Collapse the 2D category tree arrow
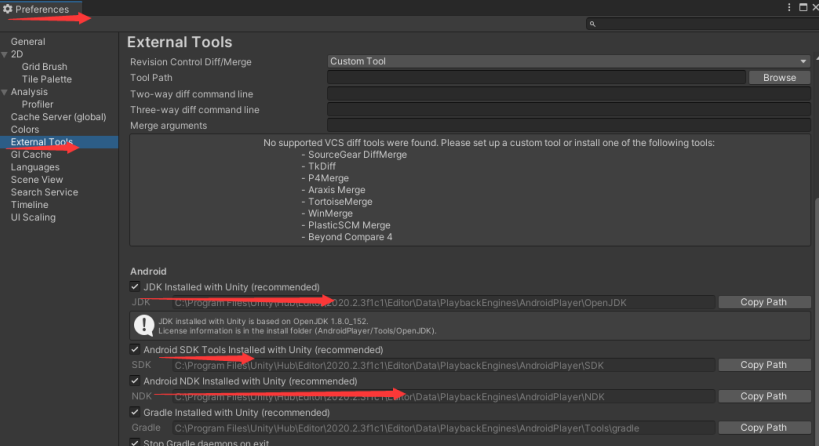The width and height of the screenshot is (819, 446). click(5, 54)
